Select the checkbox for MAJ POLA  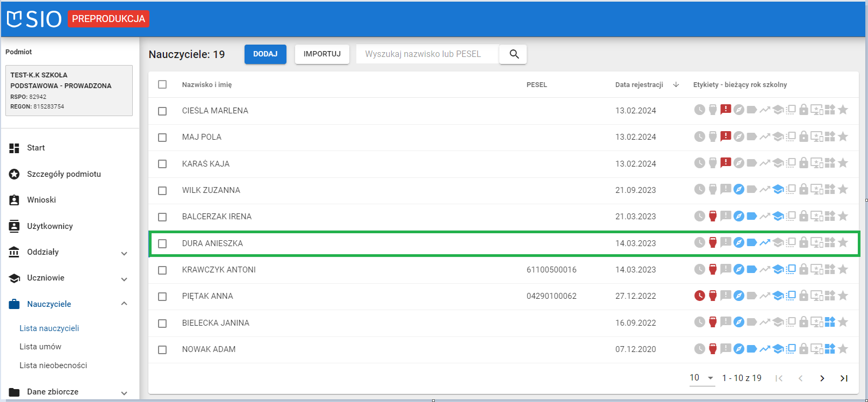pyautogui.click(x=162, y=138)
